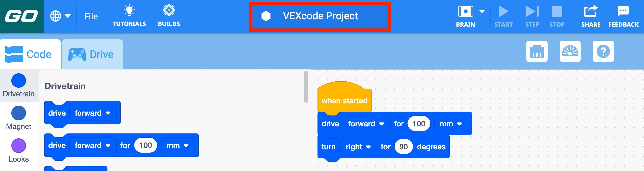Click the VEXcode Project name field
Screen dimensions: 644x171
[x=320, y=16]
